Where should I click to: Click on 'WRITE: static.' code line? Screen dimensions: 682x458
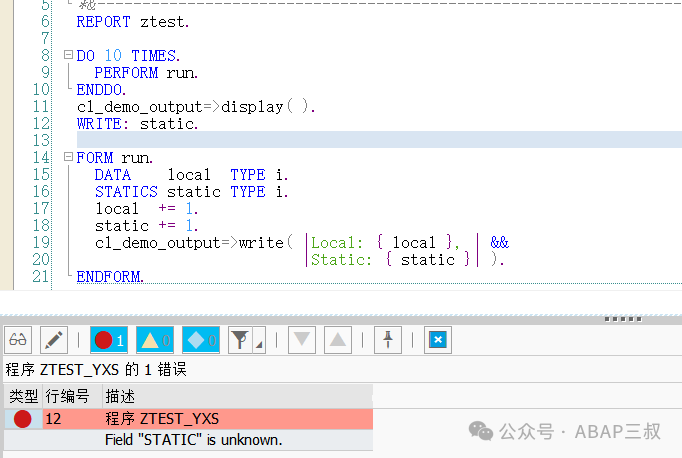[137, 124]
